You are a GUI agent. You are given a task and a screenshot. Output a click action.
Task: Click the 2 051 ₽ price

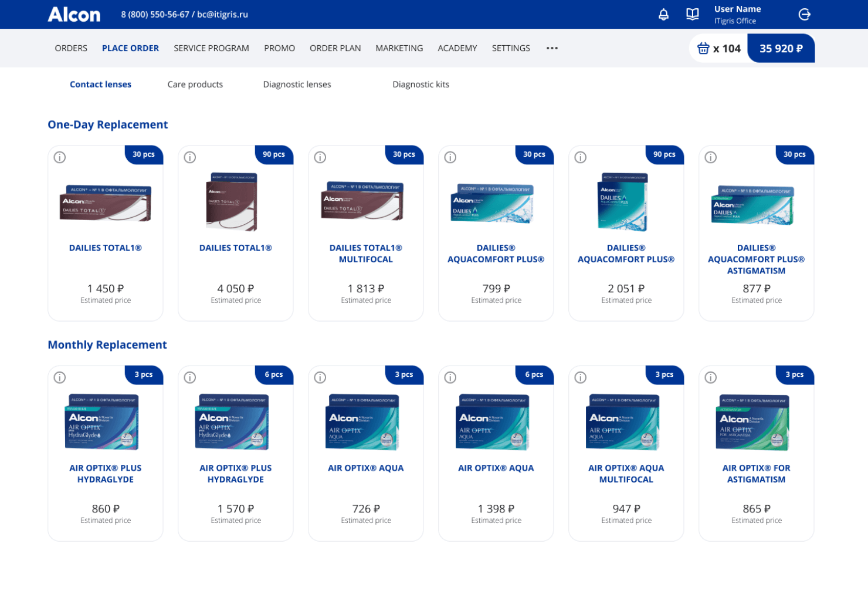[x=626, y=289]
